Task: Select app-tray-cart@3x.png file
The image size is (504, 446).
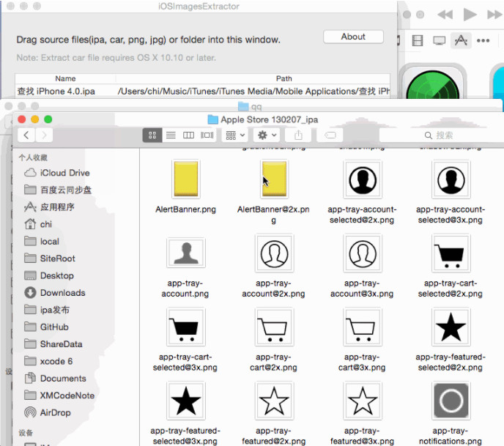Action: [363, 327]
